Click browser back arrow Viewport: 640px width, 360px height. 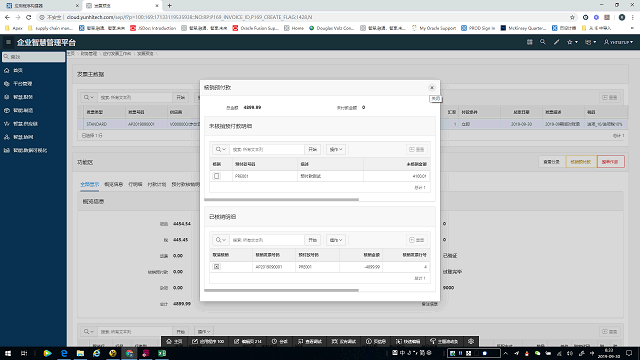pyautogui.click(x=7, y=17)
